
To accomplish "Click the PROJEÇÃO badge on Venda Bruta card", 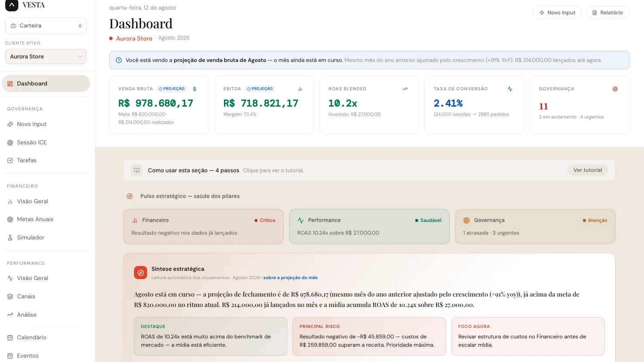I will [172, 89].
